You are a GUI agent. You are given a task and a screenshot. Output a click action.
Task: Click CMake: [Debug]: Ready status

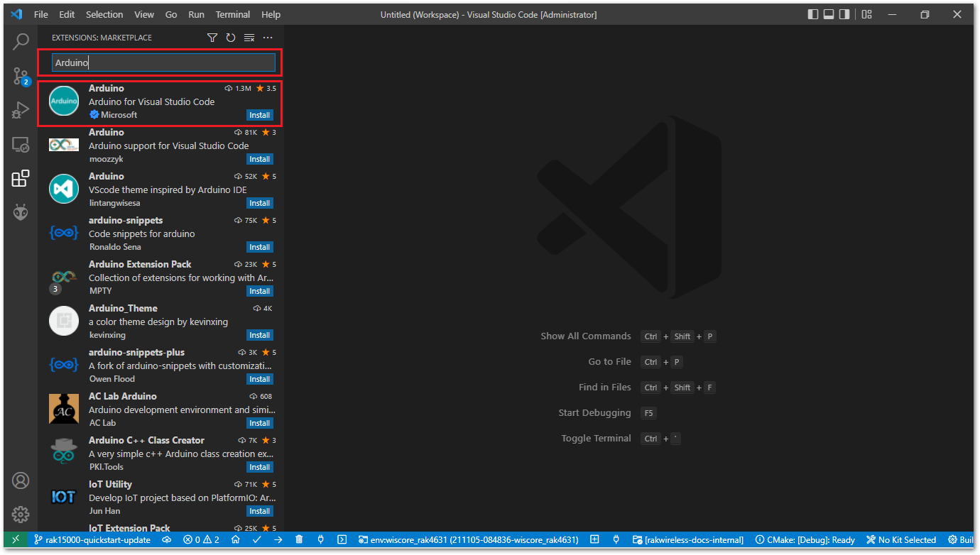(805, 539)
